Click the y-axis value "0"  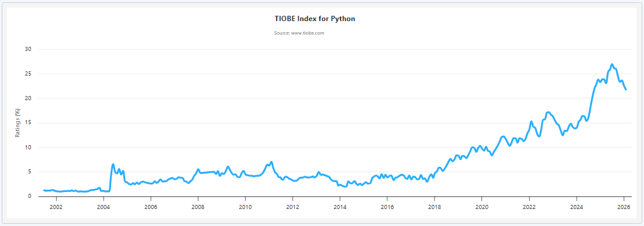(30, 196)
